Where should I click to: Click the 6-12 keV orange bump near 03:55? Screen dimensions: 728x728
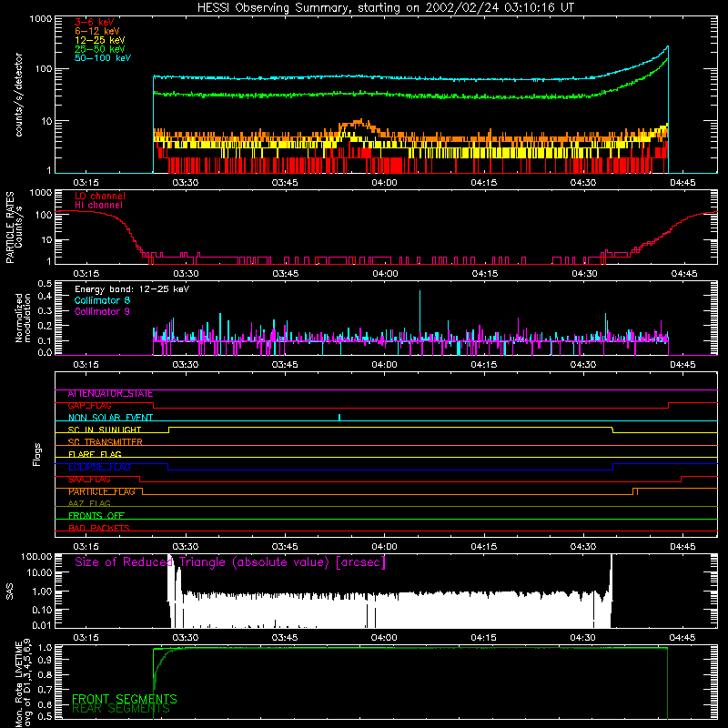359,124
